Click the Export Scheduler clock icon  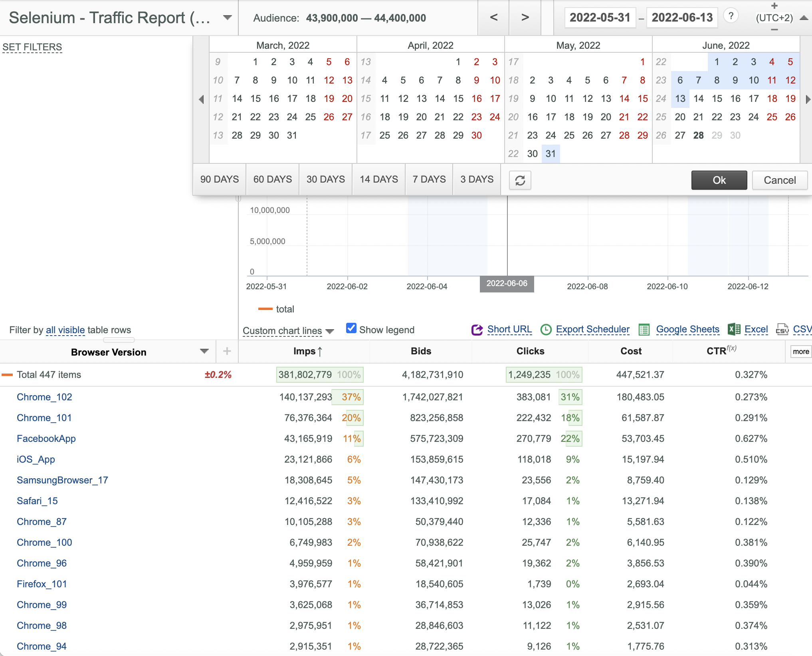pos(546,330)
